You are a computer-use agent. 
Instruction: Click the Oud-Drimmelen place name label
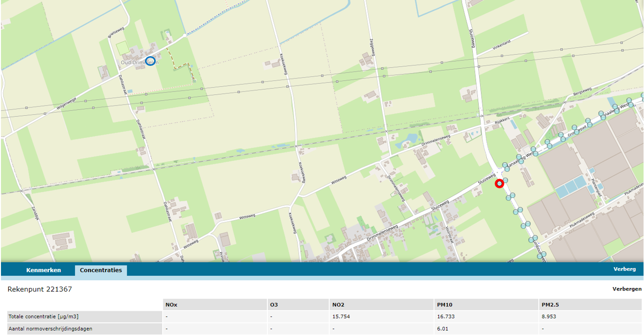click(x=139, y=62)
